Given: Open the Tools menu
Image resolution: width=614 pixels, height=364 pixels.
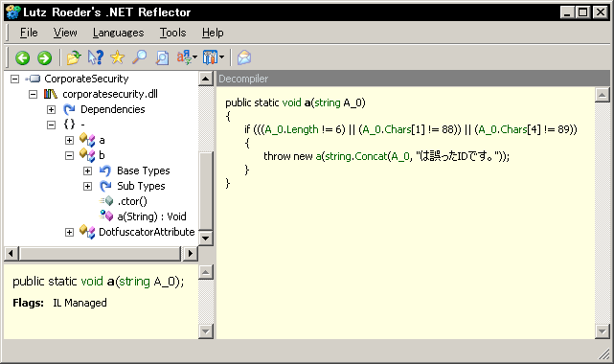Looking at the screenshot, I should 172,33.
